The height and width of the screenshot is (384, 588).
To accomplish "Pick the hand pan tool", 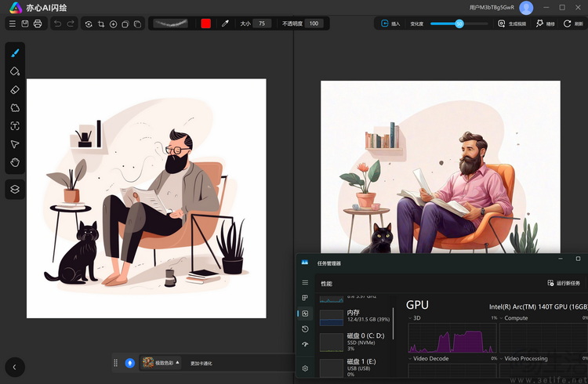I will pos(15,162).
